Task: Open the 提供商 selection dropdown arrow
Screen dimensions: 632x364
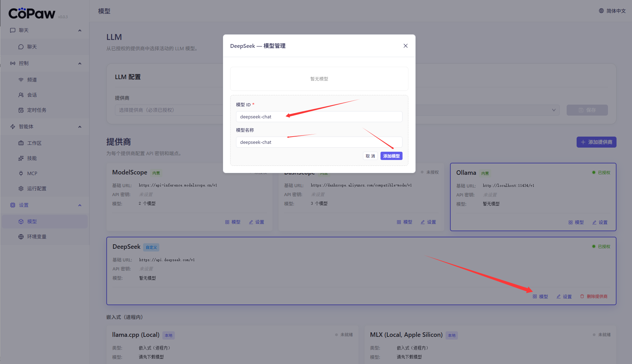Action: (554, 110)
